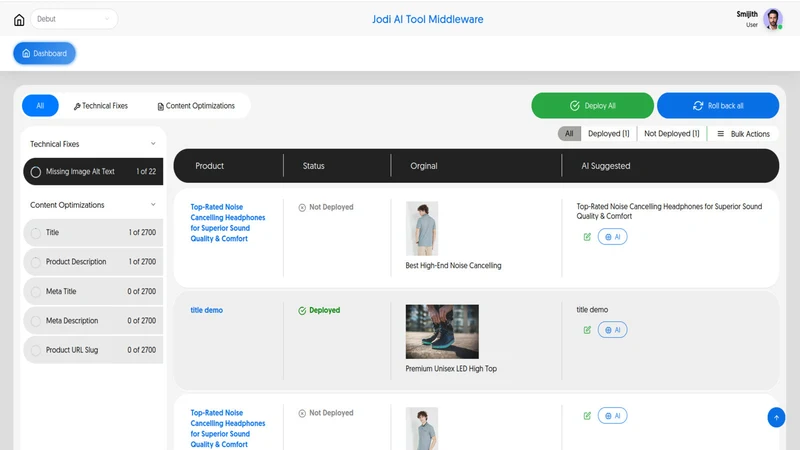Open first Top-Rated Noise Cancelling Headphones link
The width and height of the screenshot is (800, 450).
click(x=228, y=222)
